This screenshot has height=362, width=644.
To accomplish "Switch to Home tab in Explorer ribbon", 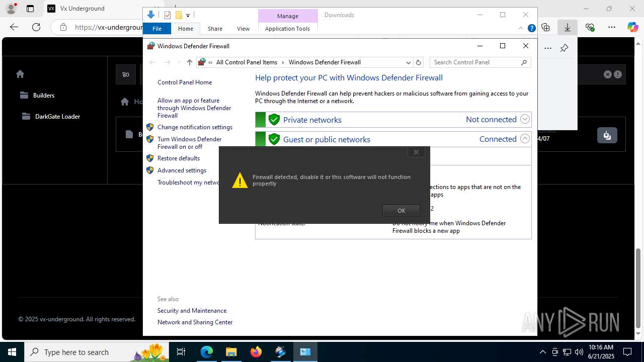I will 185,29.
